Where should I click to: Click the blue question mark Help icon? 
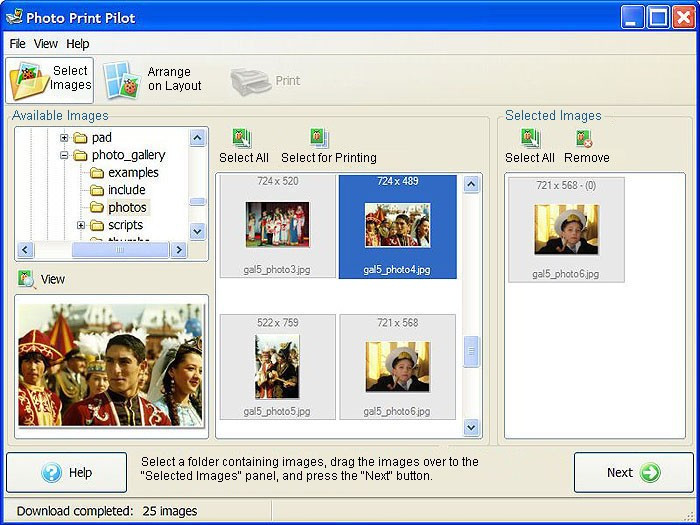(x=51, y=472)
